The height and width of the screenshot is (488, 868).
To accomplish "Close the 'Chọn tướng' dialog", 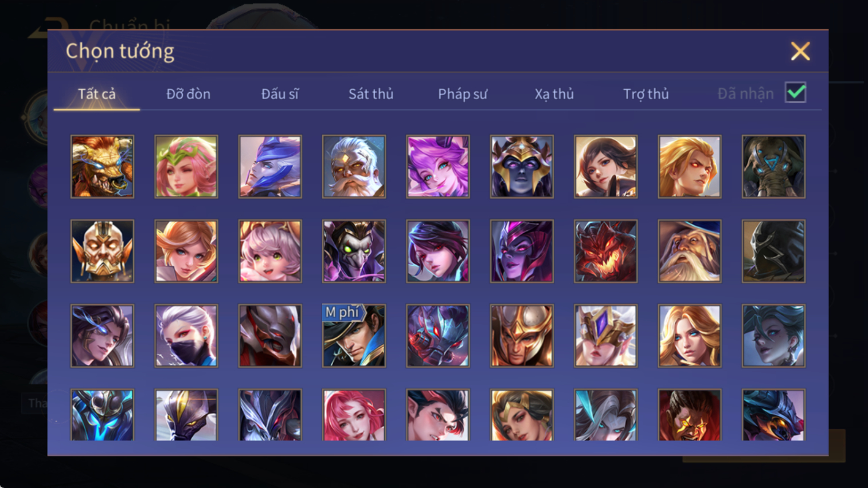I will [800, 52].
